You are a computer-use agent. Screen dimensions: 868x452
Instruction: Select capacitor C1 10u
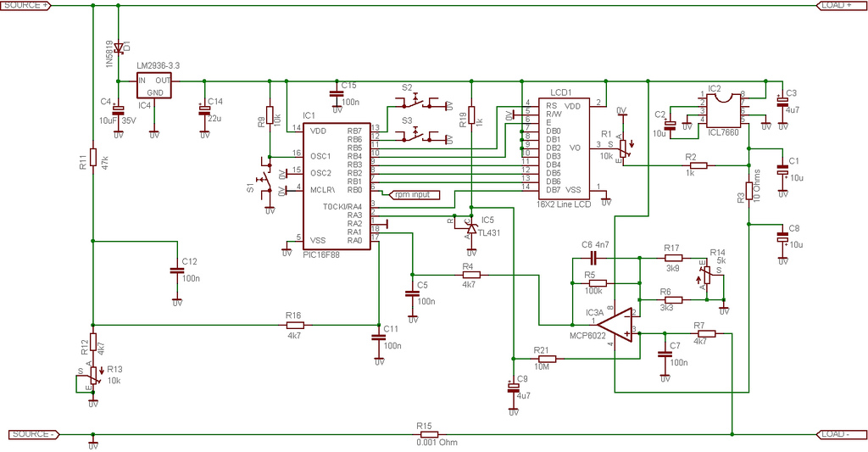[782, 170]
